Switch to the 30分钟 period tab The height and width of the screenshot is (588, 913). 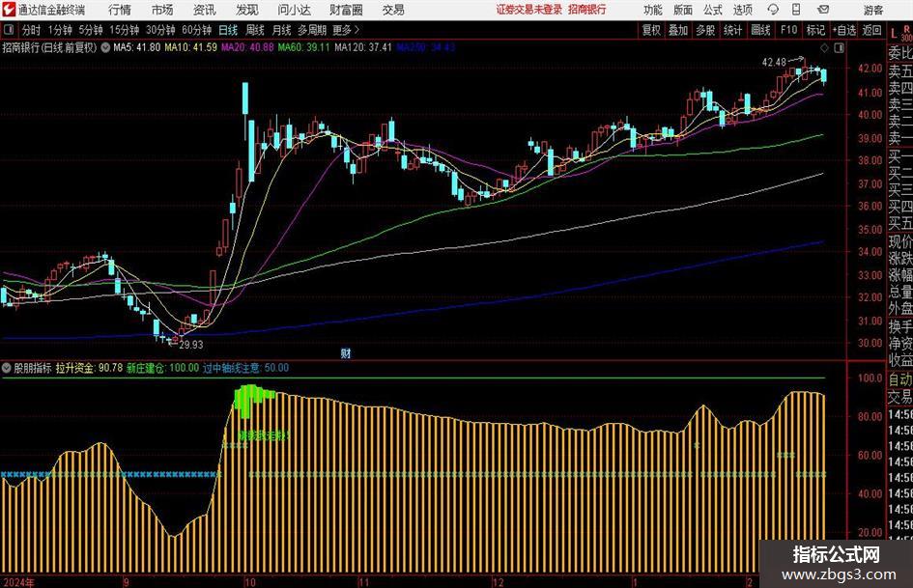(x=160, y=30)
